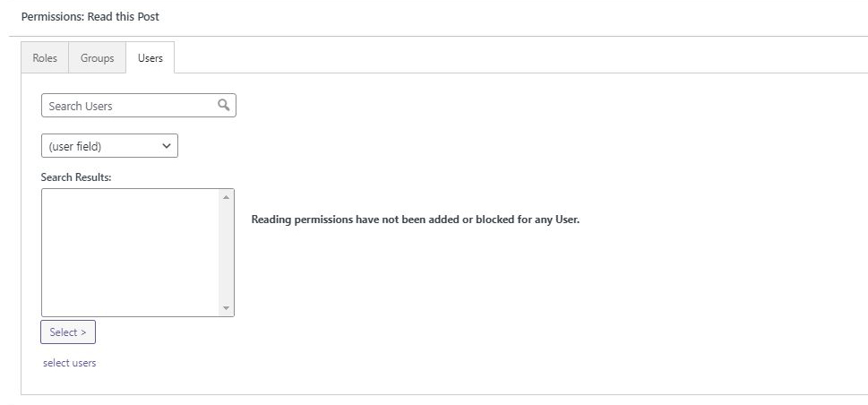This screenshot has width=868, height=405.
Task: Click the Reading permissions status message
Action: pyautogui.click(x=415, y=220)
